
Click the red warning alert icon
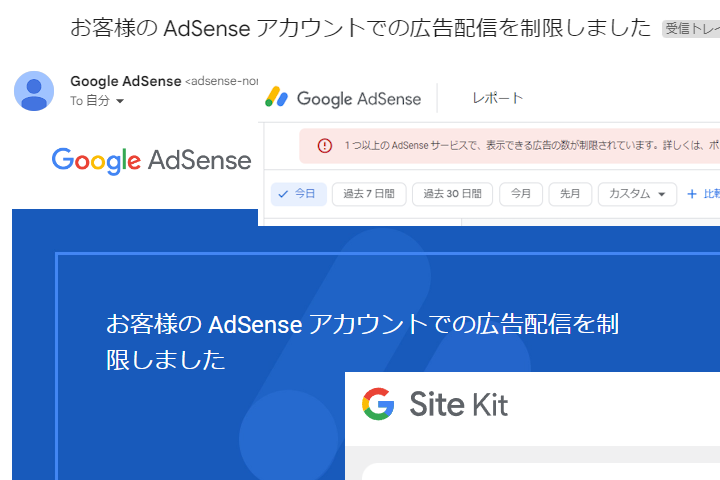tap(324, 146)
